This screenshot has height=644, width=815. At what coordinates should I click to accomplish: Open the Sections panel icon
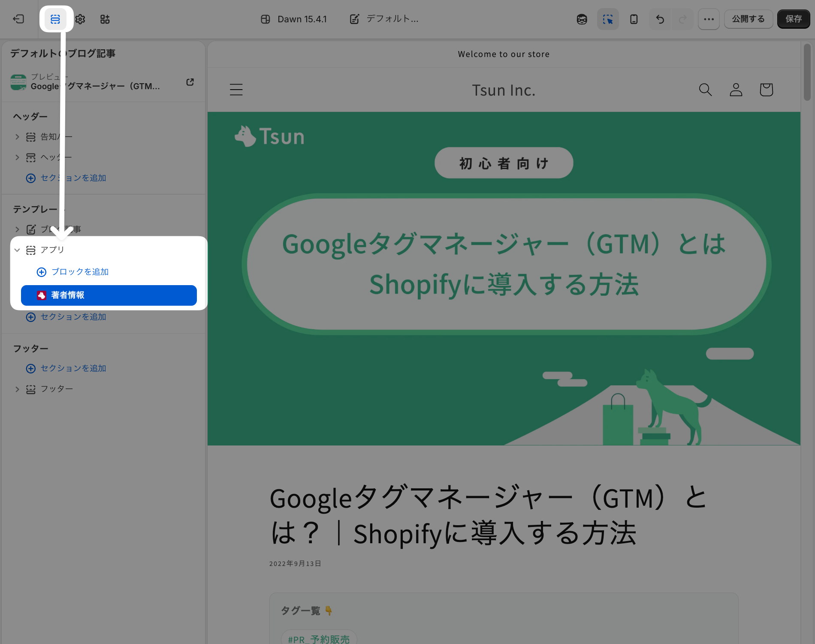pyautogui.click(x=55, y=19)
